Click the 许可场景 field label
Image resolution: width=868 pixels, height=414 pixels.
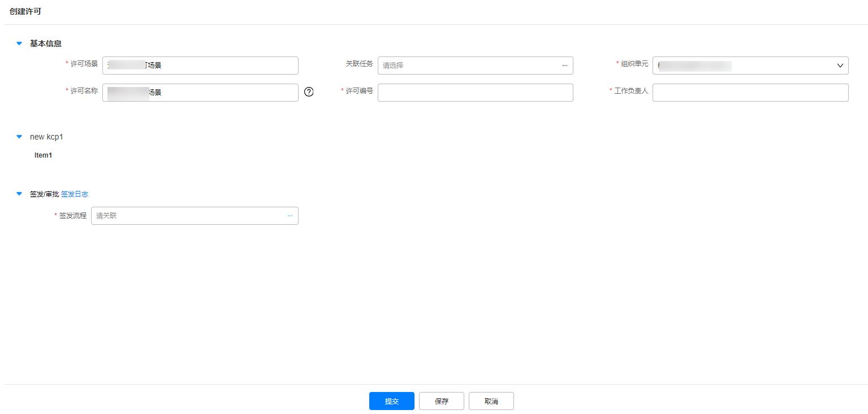coord(84,64)
